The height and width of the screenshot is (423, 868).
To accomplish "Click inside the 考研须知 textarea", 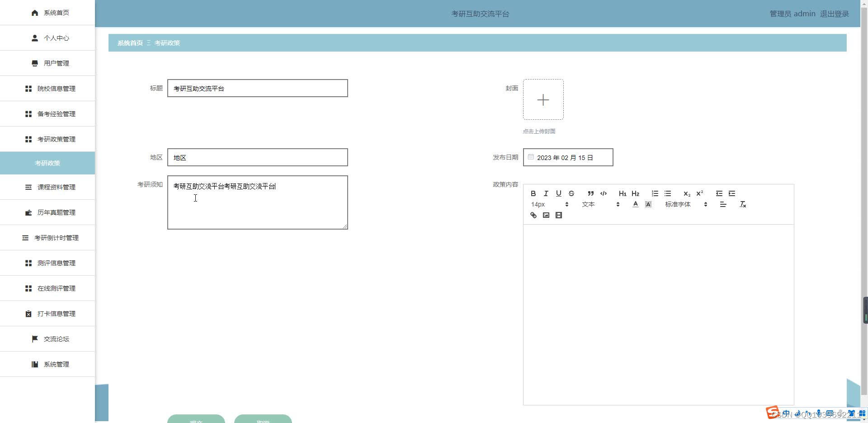I will point(258,202).
